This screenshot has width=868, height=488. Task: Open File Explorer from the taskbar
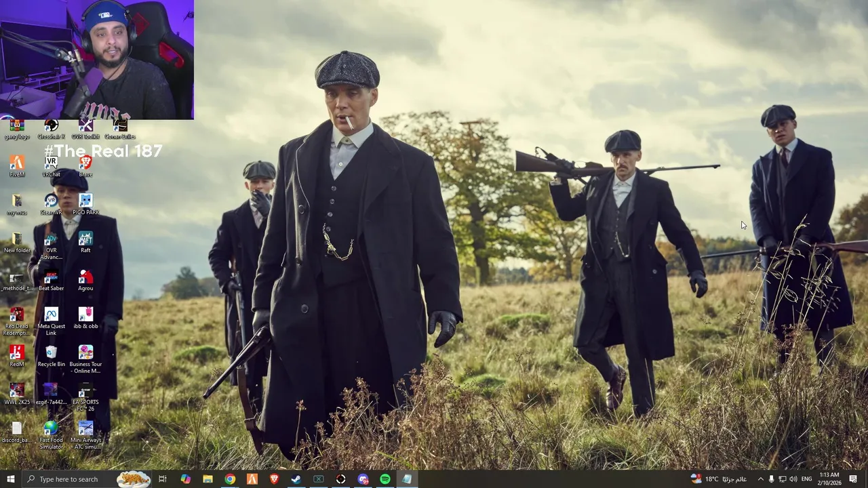point(208,479)
